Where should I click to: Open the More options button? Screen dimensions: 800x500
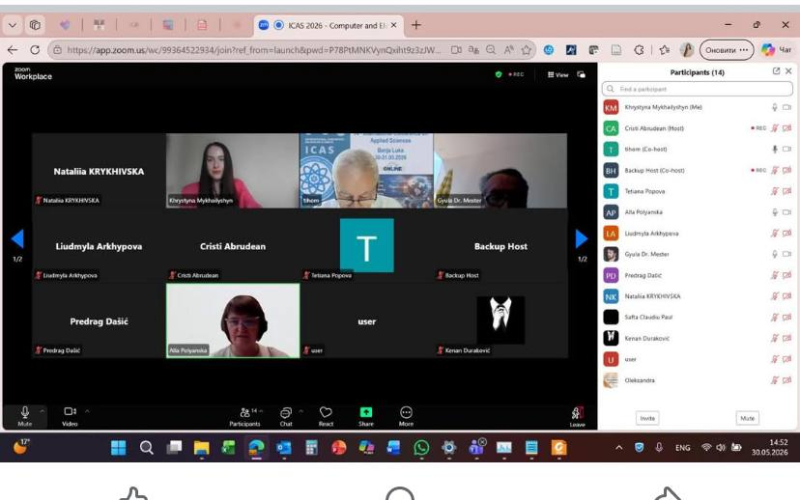[406, 416]
